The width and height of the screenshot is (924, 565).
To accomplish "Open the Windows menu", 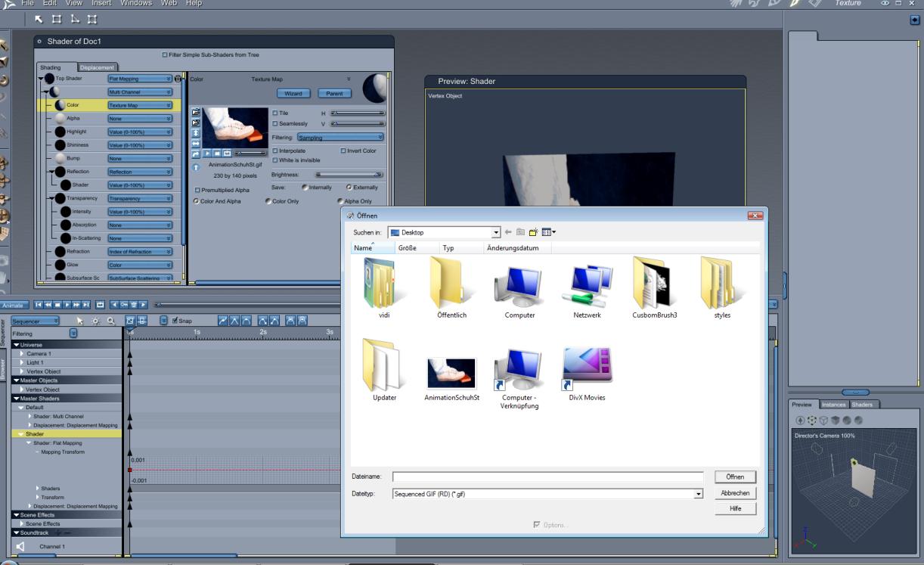I will [x=136, y=4].
